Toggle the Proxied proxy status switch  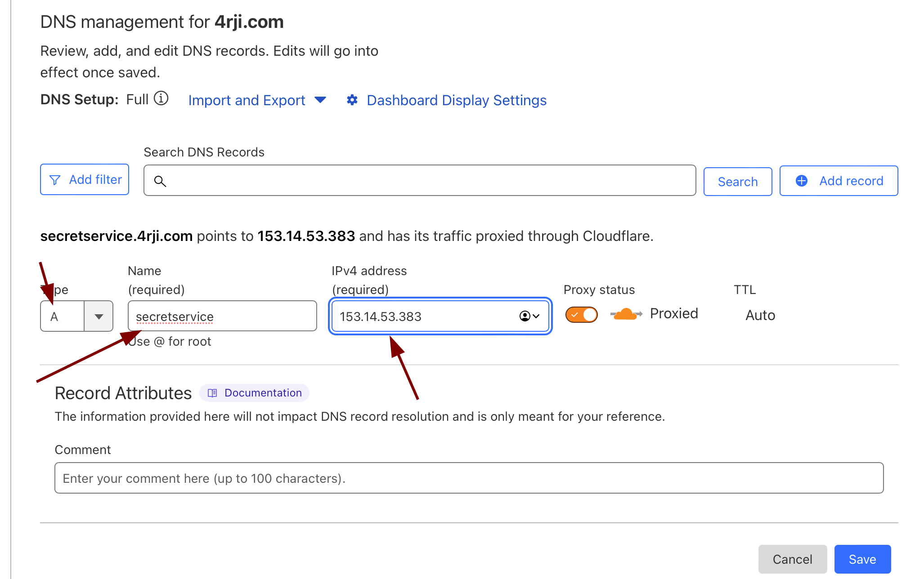click(581, 315)
